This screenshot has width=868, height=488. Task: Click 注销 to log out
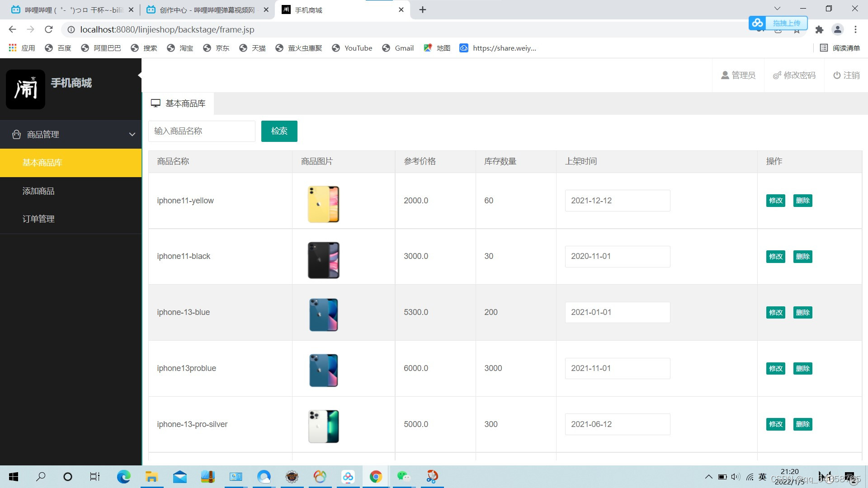846,75
